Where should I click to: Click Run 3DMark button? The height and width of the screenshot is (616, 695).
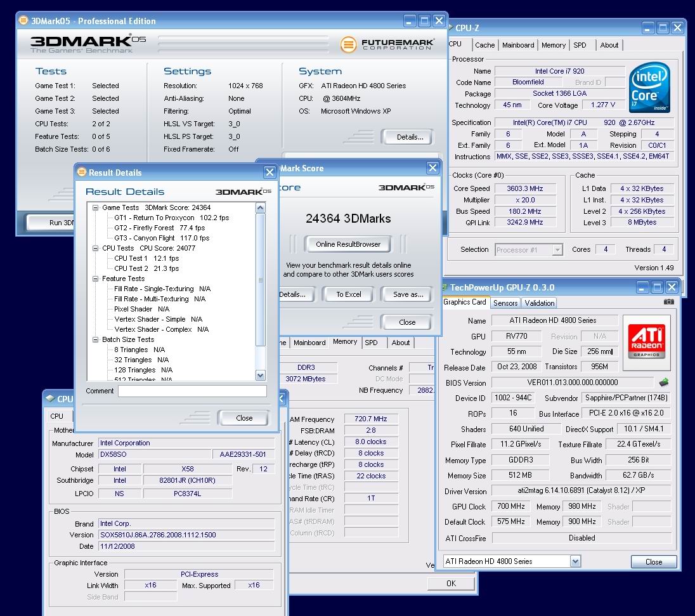point(50,223)
